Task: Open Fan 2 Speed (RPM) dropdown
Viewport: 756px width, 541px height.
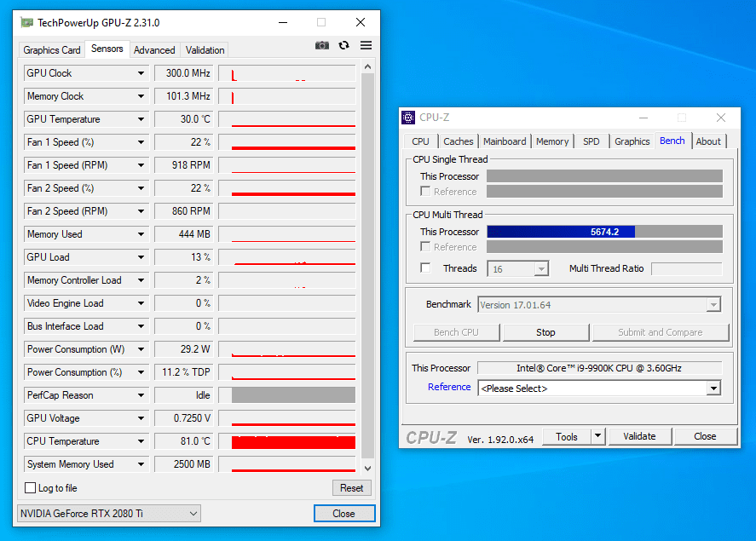Action: (141, 211)
